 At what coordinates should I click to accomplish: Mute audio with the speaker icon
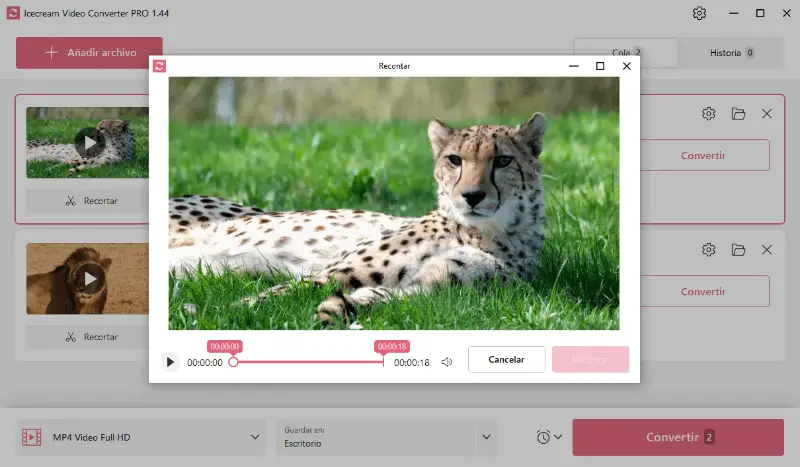pyautogui.click(x=447, y=362)
